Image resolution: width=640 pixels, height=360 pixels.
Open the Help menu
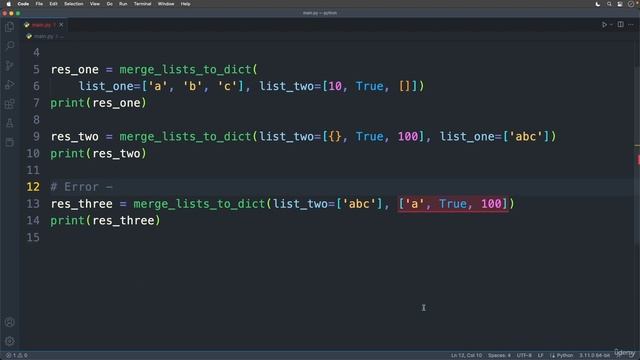pyautogui.click(x=185, y=4)
